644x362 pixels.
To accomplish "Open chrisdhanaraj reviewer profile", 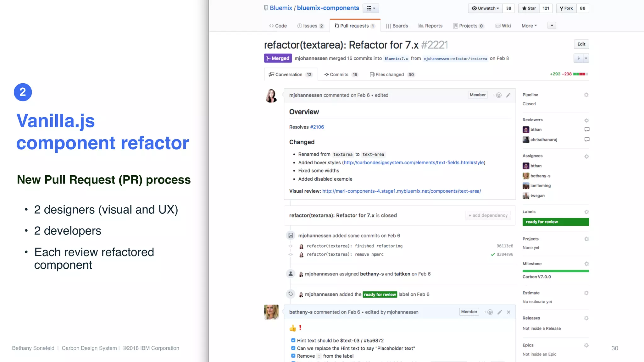I will [x=544, y=140].
